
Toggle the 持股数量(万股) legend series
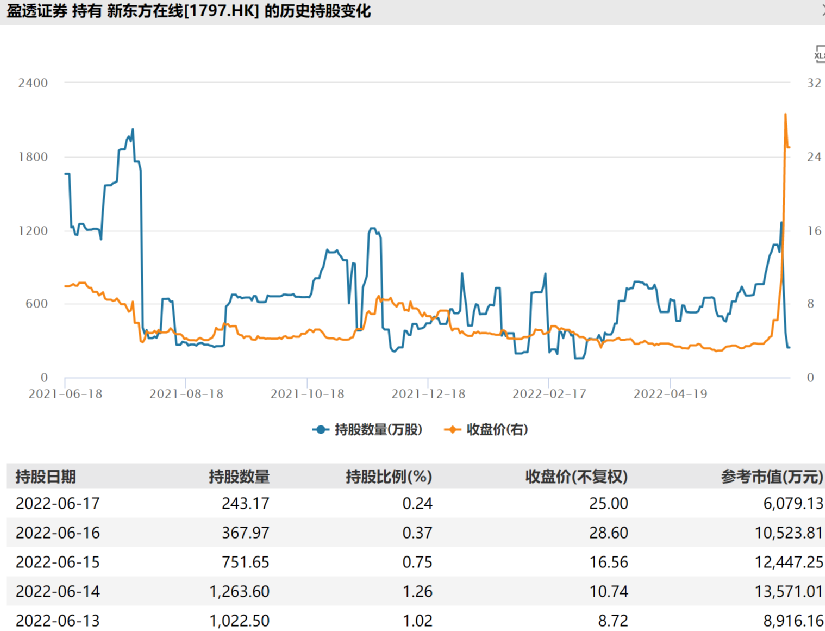click(367, 429)
